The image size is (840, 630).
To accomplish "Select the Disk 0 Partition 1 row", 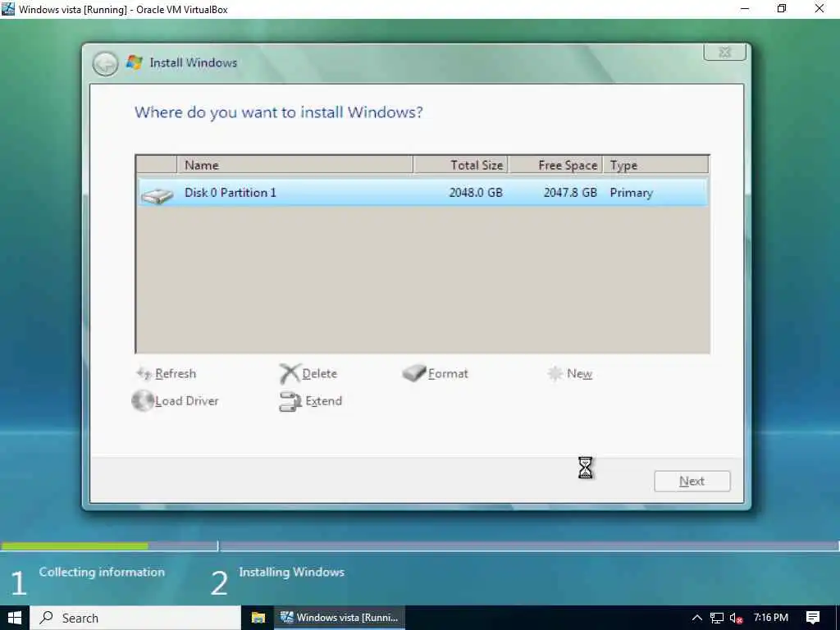I will click(x=422, y=193).
